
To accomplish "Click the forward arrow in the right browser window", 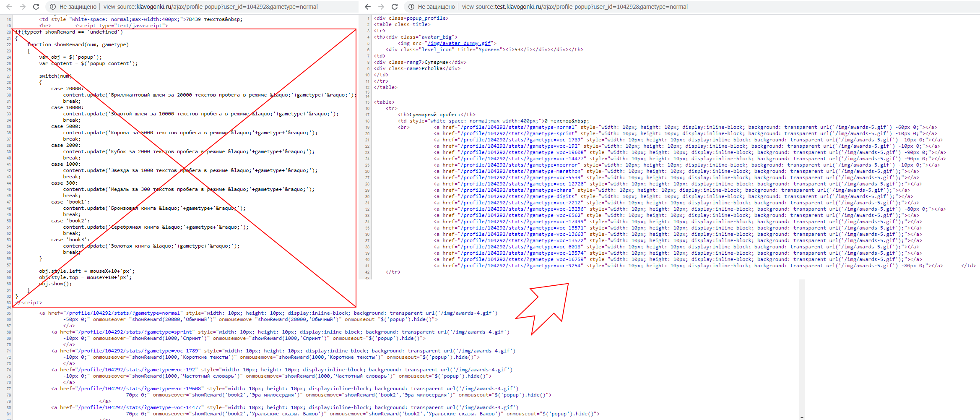I will tap(381, 7).
